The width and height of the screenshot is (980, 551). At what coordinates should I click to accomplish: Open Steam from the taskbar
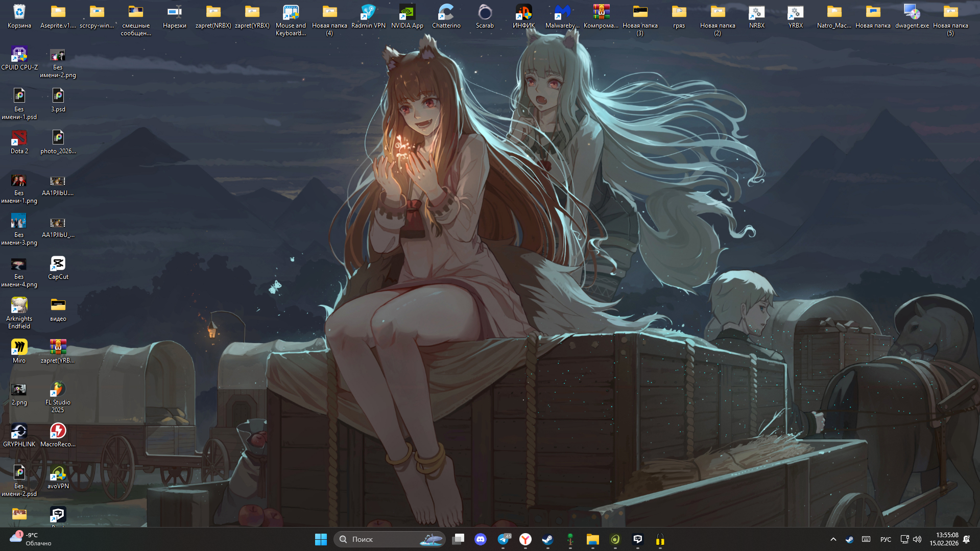(547, 539)
